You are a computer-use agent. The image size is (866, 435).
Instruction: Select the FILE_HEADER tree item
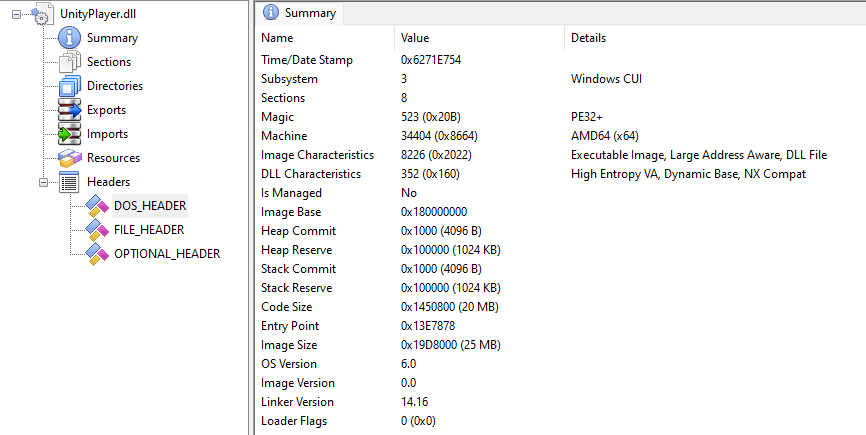pos(149,230)
